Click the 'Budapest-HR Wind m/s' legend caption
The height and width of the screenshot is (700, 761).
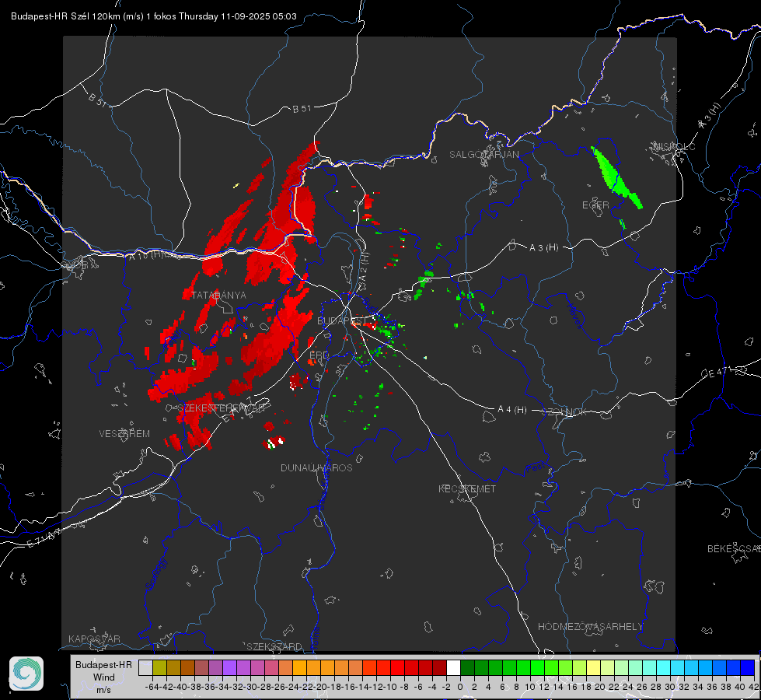pos(103,677)
